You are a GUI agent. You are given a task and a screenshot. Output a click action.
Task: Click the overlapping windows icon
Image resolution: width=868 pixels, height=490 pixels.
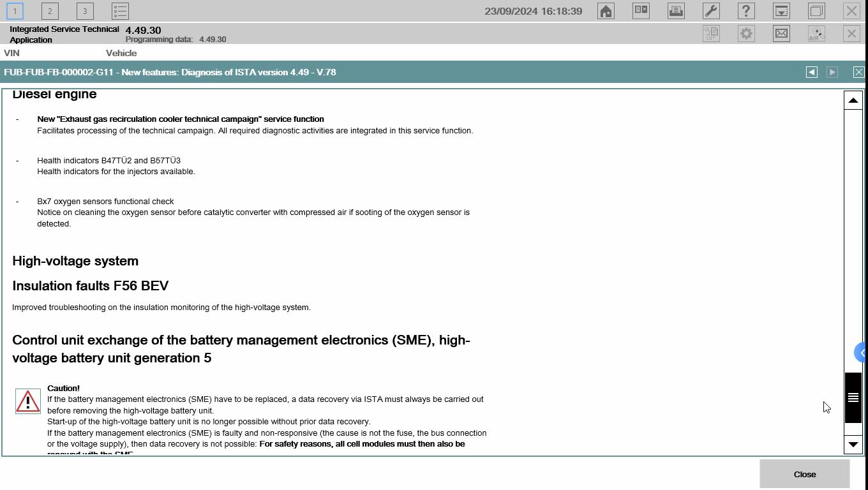(816, 11)
